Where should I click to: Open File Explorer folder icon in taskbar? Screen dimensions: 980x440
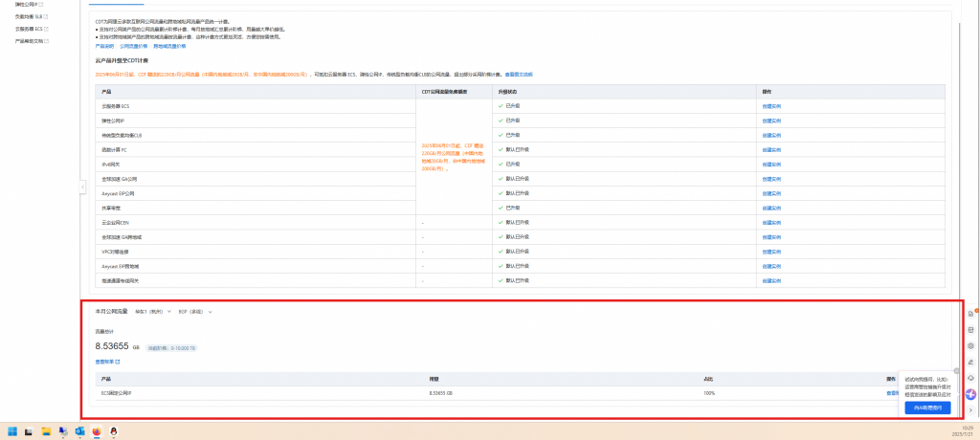[x=46, y=431]
